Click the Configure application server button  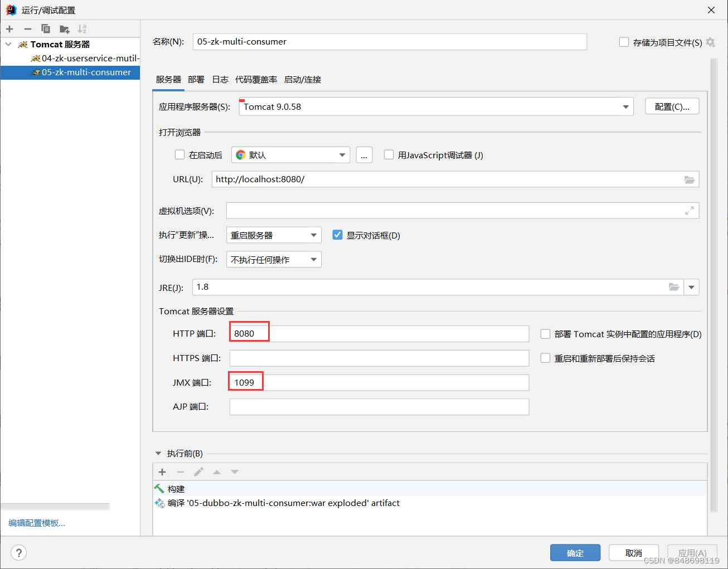click(672, 106)
